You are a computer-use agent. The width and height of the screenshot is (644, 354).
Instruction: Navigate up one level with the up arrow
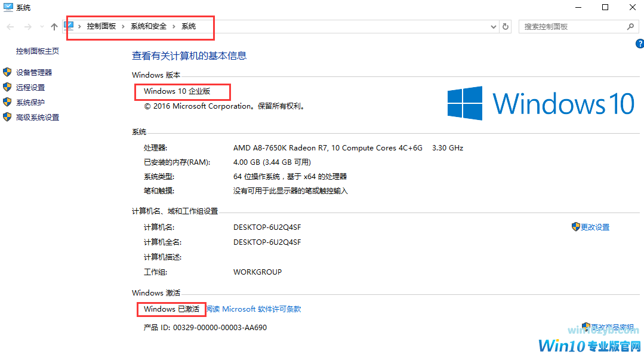[54, 26]
